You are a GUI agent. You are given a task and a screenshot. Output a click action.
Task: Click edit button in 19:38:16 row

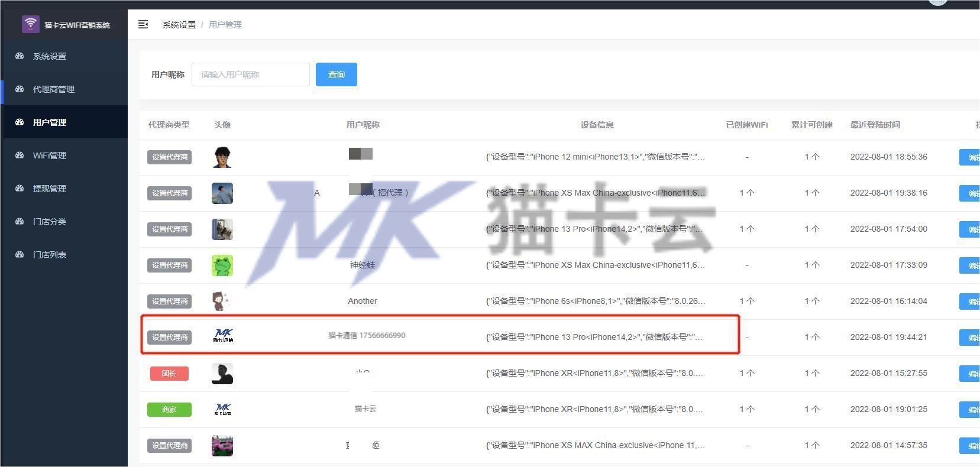[x=969, y=193]
